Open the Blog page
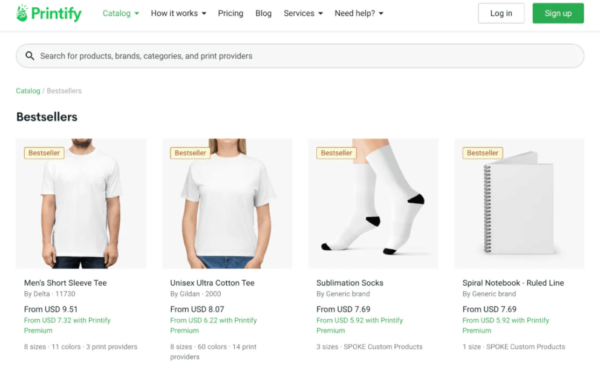Screen dimensions: 600x369 tap(263, 13)
